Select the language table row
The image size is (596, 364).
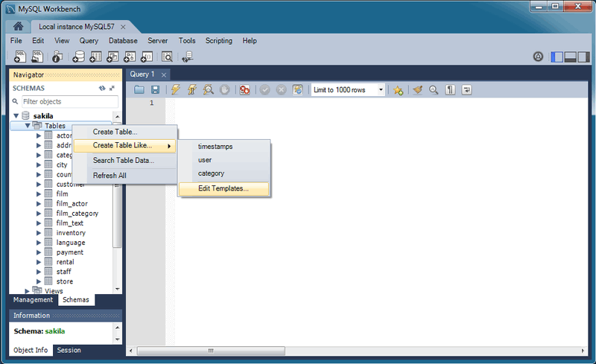click(x=70, y=243)
